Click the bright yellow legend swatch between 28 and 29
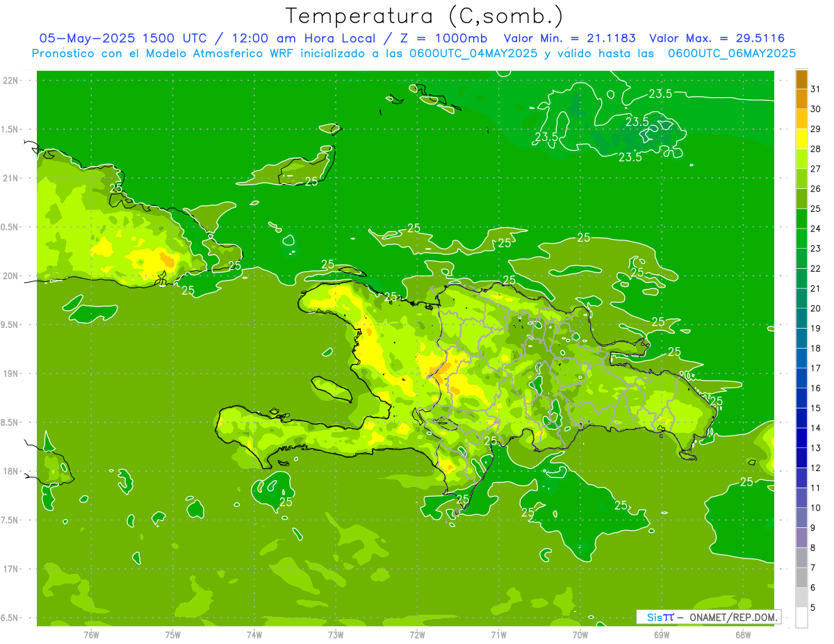The width and height of the screenshot is (834, 644). 802,139
